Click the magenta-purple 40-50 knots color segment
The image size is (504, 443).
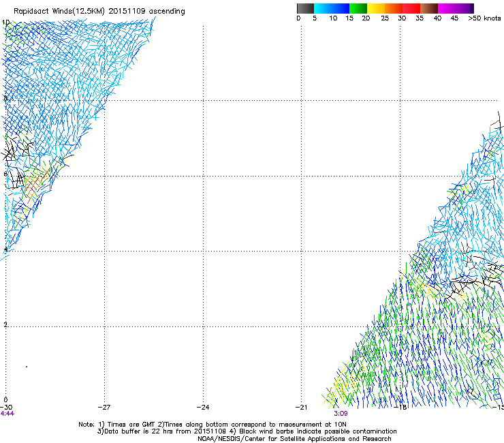click(456, 8)
